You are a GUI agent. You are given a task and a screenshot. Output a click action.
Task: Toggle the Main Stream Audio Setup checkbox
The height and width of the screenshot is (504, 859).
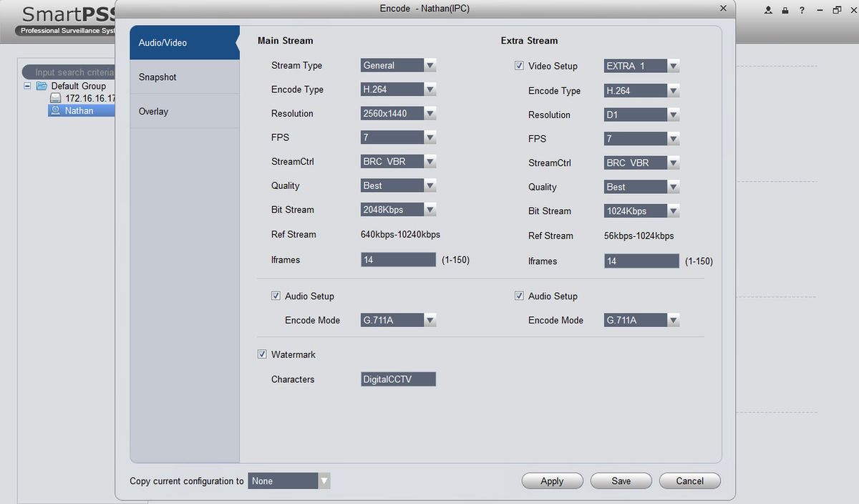pos(276,296)
